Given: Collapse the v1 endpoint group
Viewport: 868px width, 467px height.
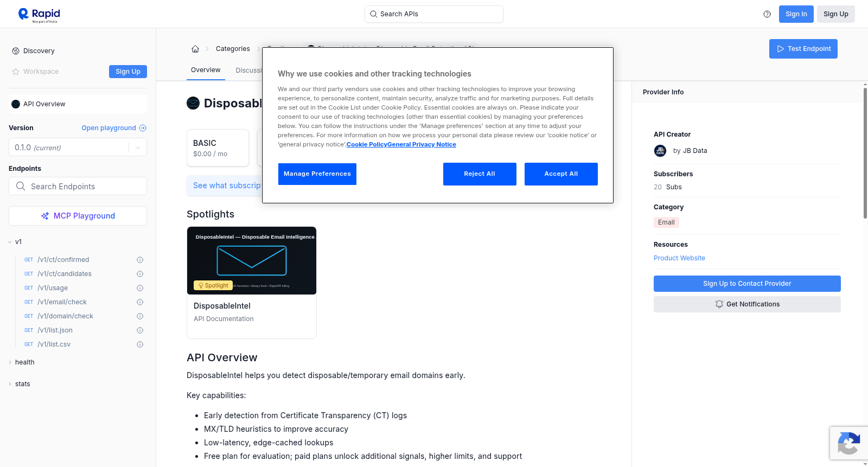Looking at the screenshot, I should [10, 242].
